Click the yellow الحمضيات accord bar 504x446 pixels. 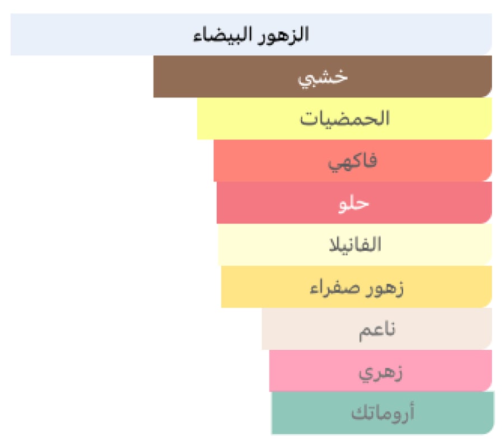click(344, 119)
